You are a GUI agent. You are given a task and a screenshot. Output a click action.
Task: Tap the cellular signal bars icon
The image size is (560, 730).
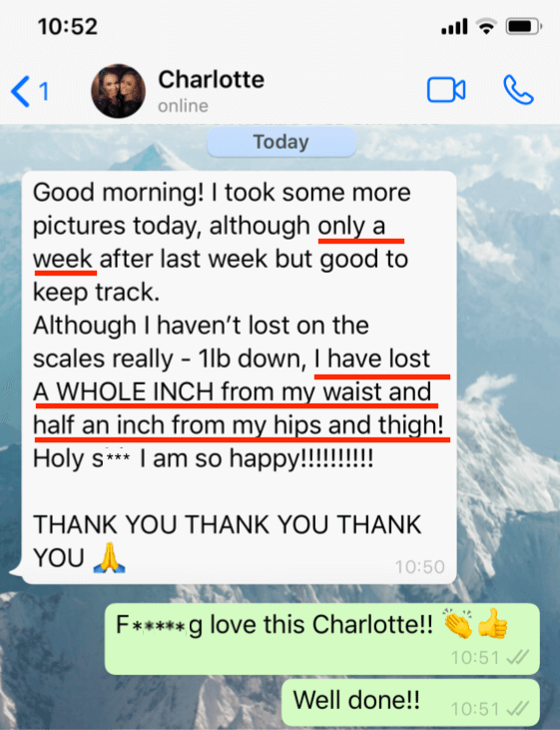coord(454,27)
